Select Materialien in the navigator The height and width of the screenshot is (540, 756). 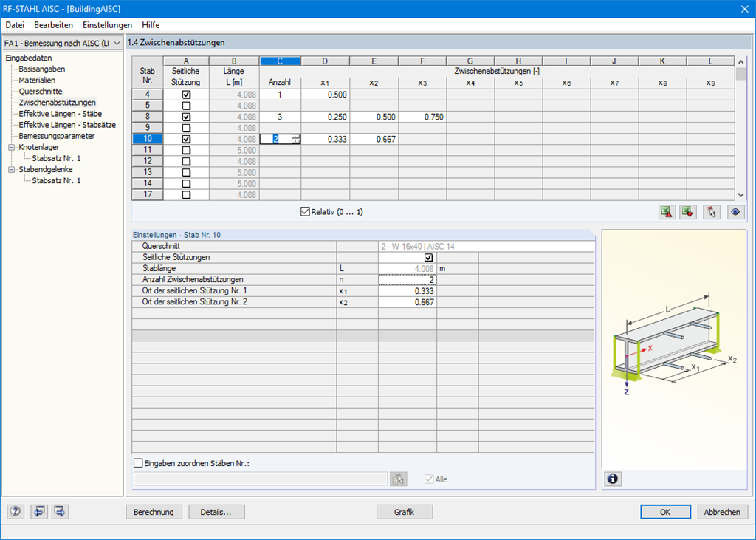37,80
